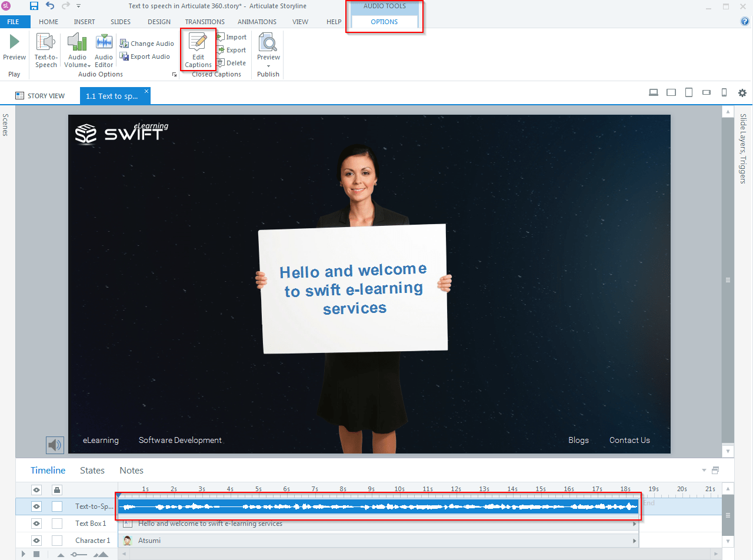Switch to tablet portrait preview
Viewport: 753px width, 560px height.
tap(689, 92)
